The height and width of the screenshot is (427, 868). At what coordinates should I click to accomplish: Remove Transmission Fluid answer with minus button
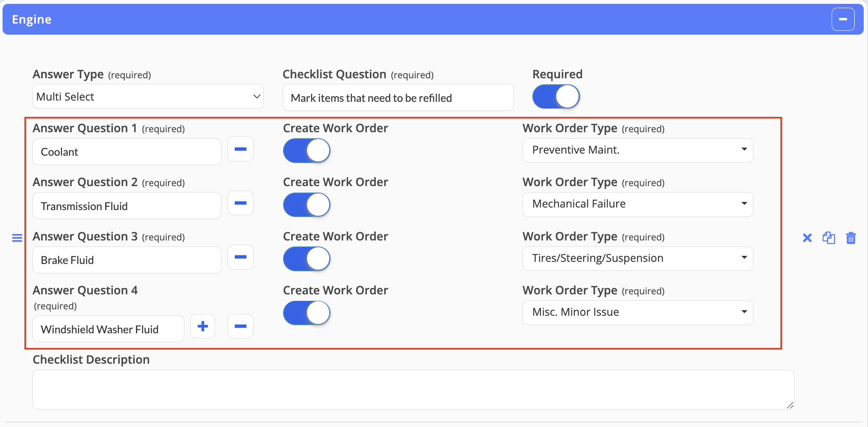[x=240, y=203]
